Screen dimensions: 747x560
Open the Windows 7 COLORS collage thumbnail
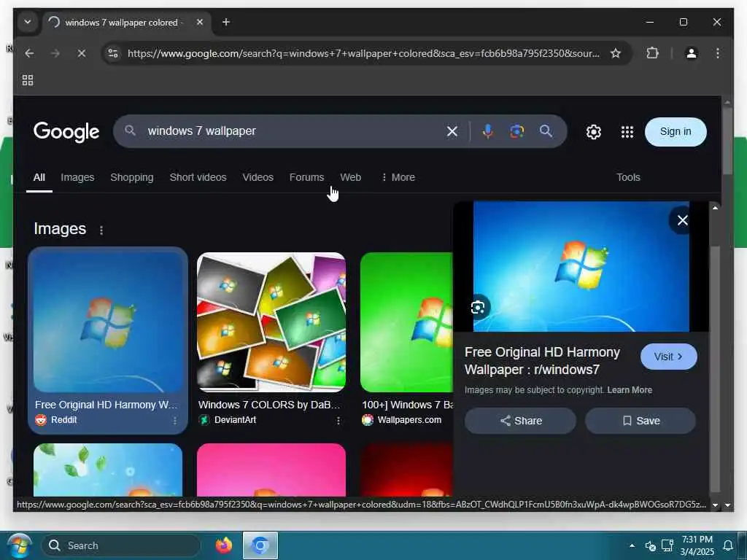pyautogui.click(x=271, y=322)
